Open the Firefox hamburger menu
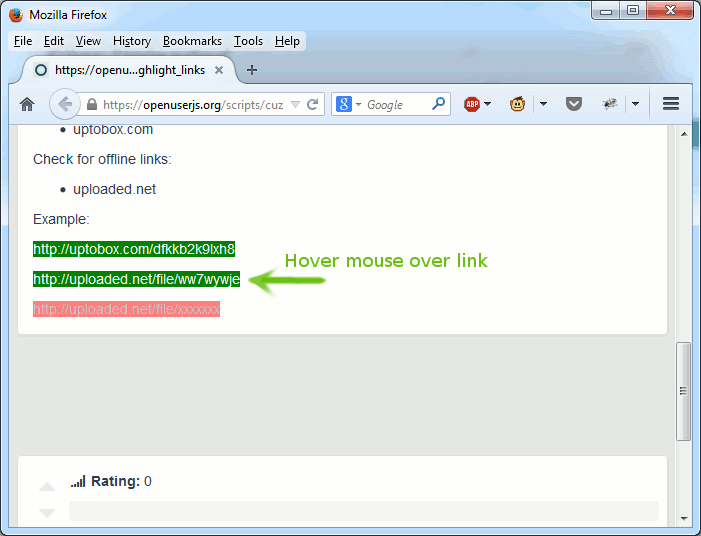Viewport: 701px width, 536px height. pyautogui.click(x=671, y=104)
